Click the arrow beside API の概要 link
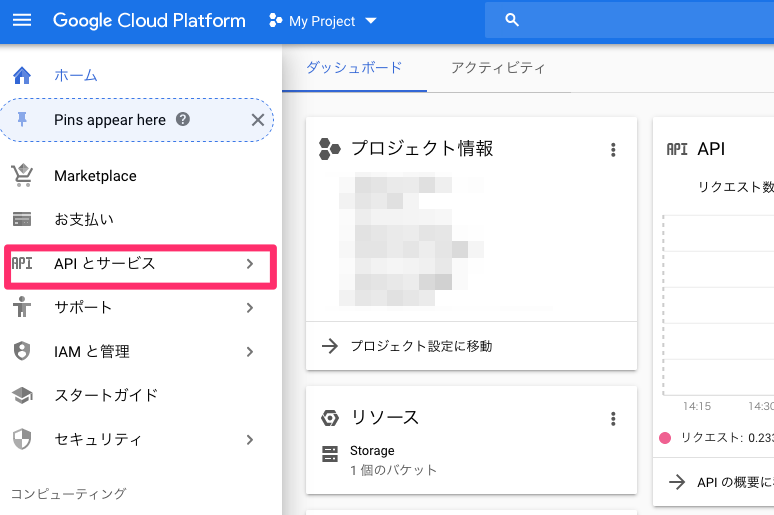 (x=677, y=482)
